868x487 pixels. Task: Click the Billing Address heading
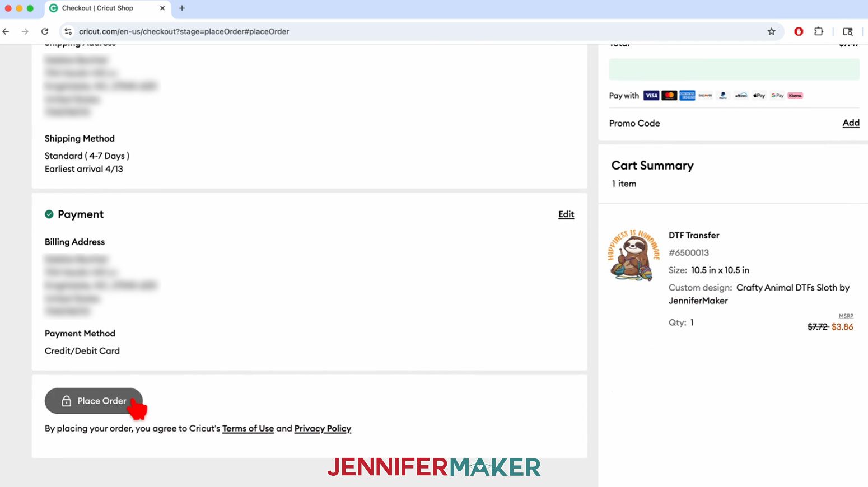[75, 242]
